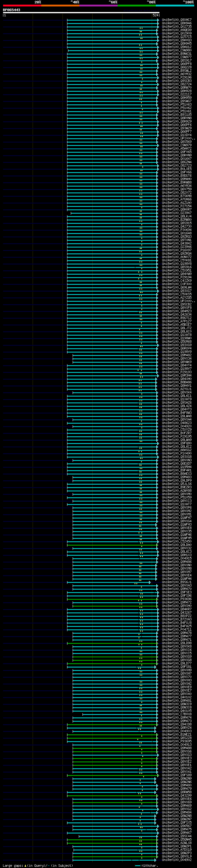Click the UniRef100_C9W977 label

pyautogui.click(x=177, y=57)
